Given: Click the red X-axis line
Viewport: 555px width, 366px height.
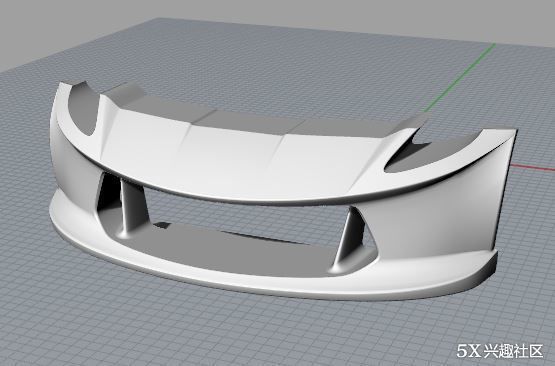Looking at the screenshot, I should coord(533,167).
